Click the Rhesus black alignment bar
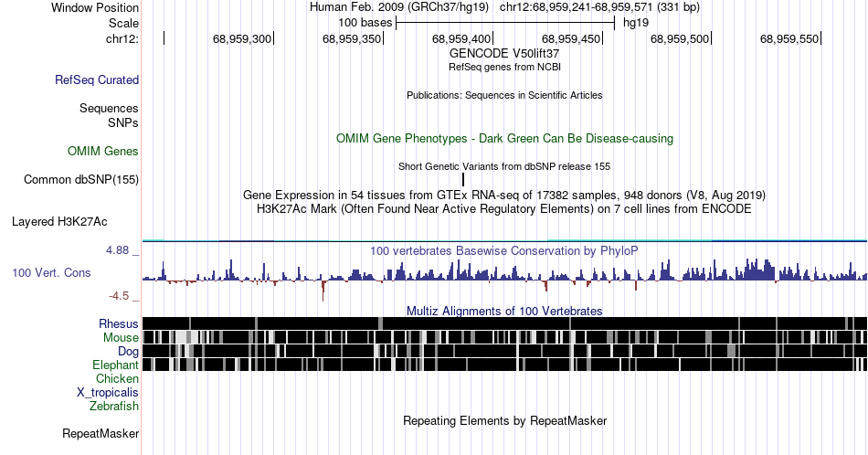The image size is (868, 455). [x=504, y=323]
